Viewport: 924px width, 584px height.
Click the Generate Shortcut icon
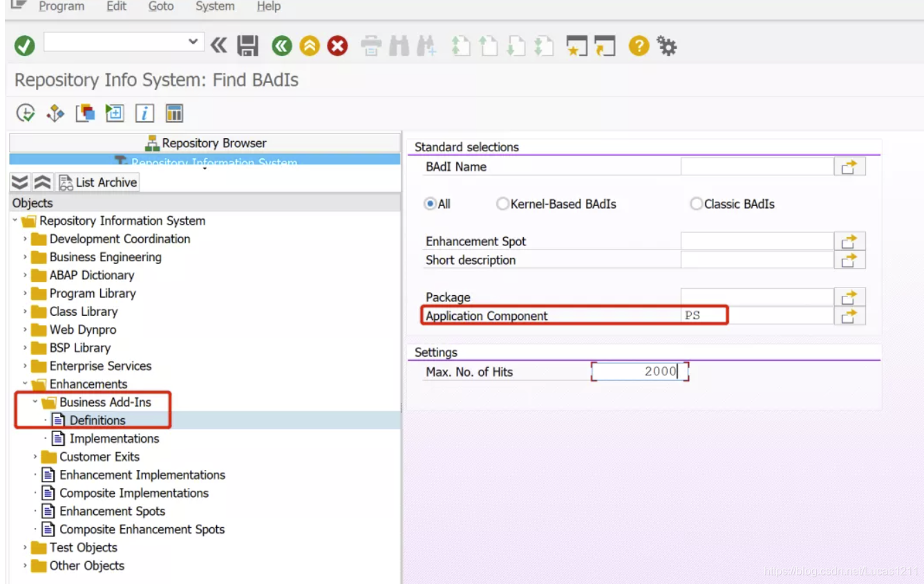click(605, 46)
